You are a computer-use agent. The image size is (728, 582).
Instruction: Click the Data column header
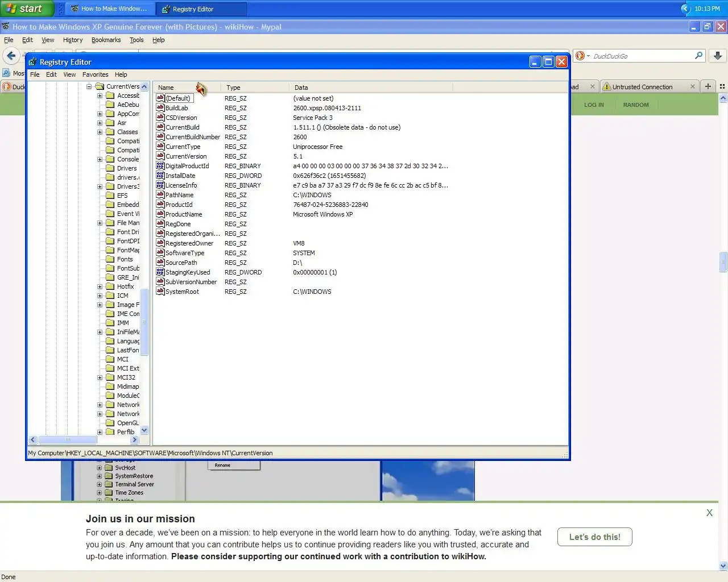[x=371, y=88]
